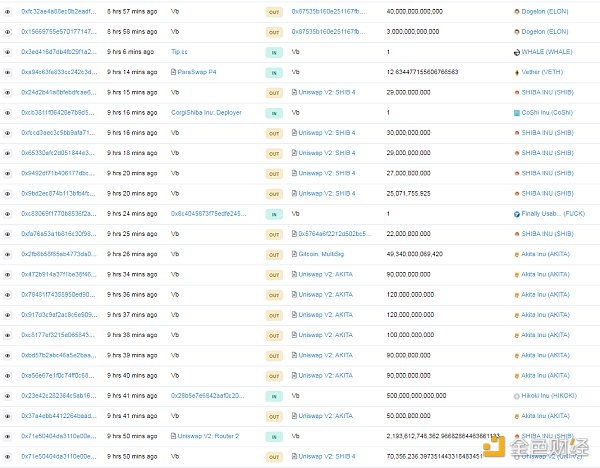Screen dimensions: 600x468
Task: Click Akita Inu token icon on the 49,340,020,069,420 row
Action: 517,254
